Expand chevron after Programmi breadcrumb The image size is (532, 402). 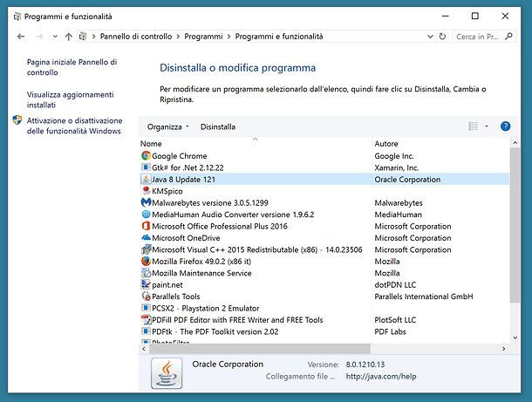tap(228, 37)
